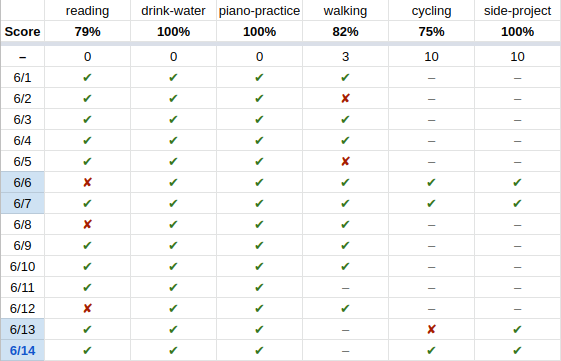Toggle the drink-water check on 6/1
The image size is (561, 361).
173,78
